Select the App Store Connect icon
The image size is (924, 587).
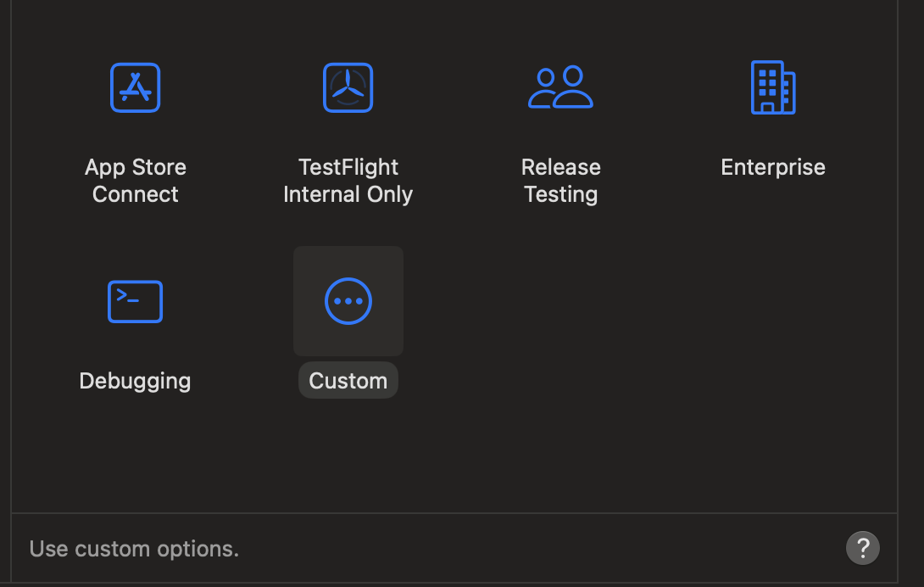pos(136,87)
